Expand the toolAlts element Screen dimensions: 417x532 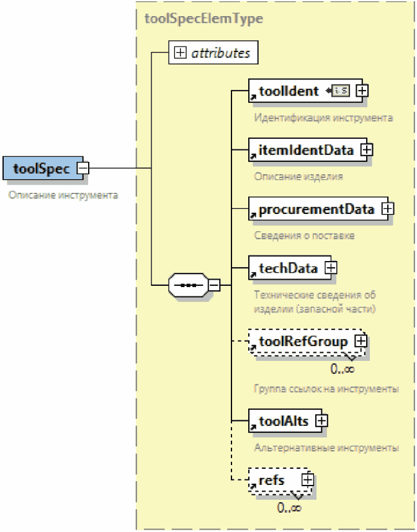pos(321,420)
